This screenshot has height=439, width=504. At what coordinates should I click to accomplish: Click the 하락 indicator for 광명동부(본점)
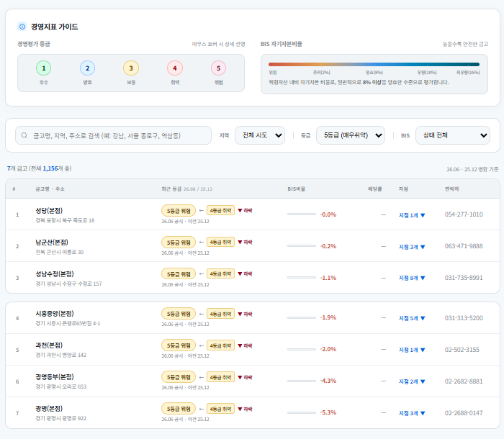click(245, 377)
